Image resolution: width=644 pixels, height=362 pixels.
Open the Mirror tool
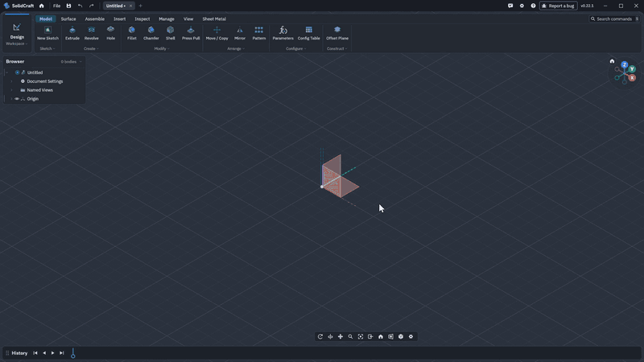240,33
